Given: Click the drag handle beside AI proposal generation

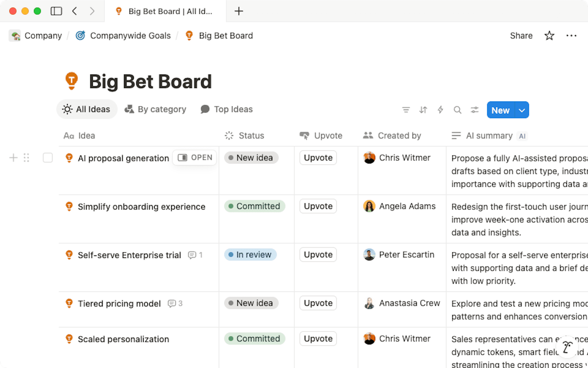Looking at the screenshot, I should pos(26,158).
